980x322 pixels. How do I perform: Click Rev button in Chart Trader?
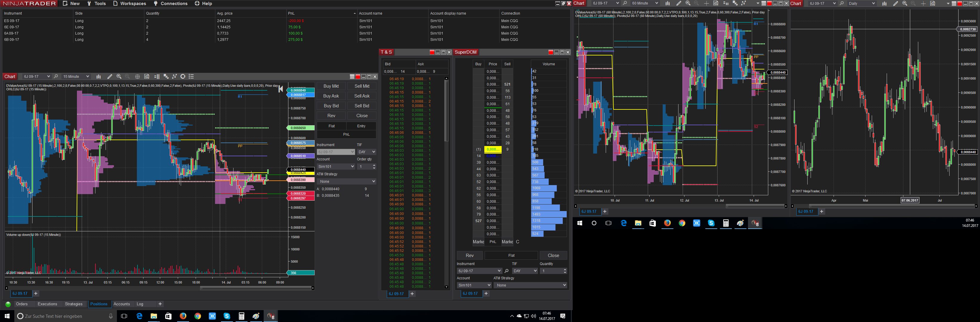pos(331,116)
